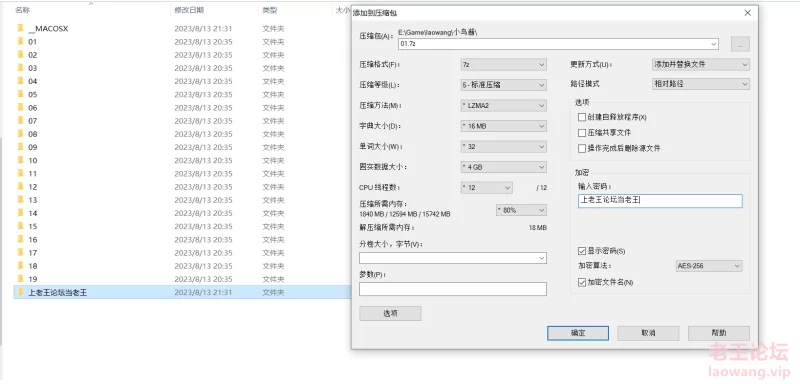Image resolution: width=800 pixels, height=384 pixels.
Task: Open the 压缩等级 dropdown
Action: pyautogui.click(x=504, y=85)
